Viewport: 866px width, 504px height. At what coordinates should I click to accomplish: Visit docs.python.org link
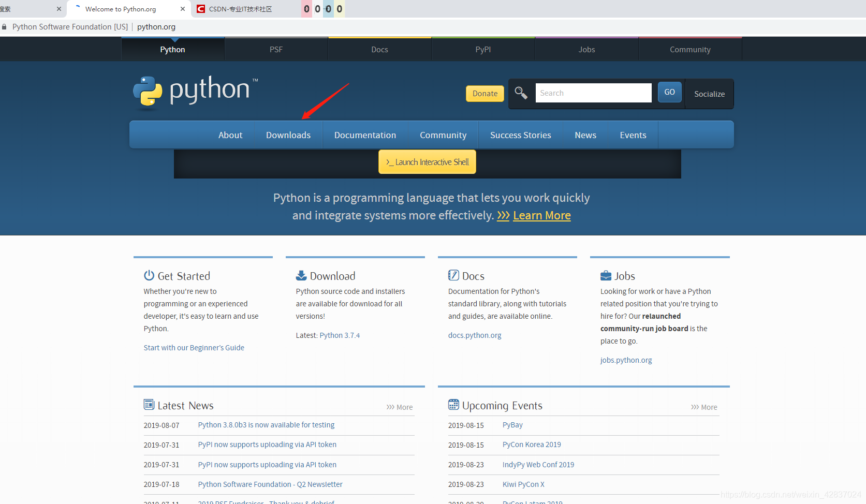click(x=475, y=335)
